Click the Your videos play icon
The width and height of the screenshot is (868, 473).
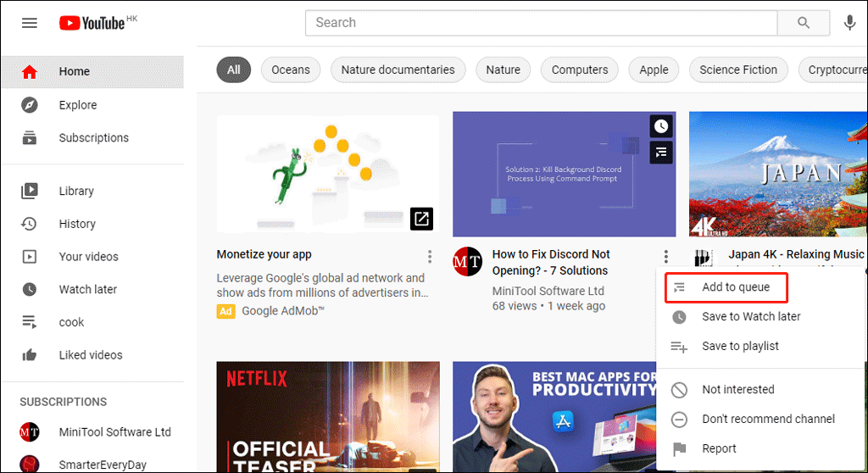point(30,257)
